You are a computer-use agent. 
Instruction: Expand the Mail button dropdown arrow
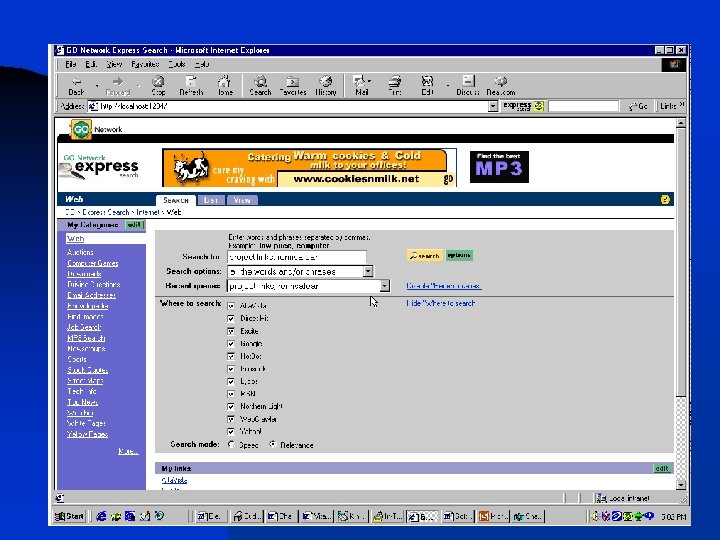click(x=369, y=82)
